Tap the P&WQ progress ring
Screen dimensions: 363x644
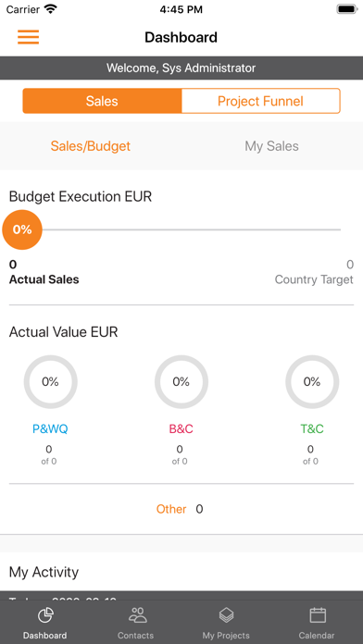click(x=50, y=382)
